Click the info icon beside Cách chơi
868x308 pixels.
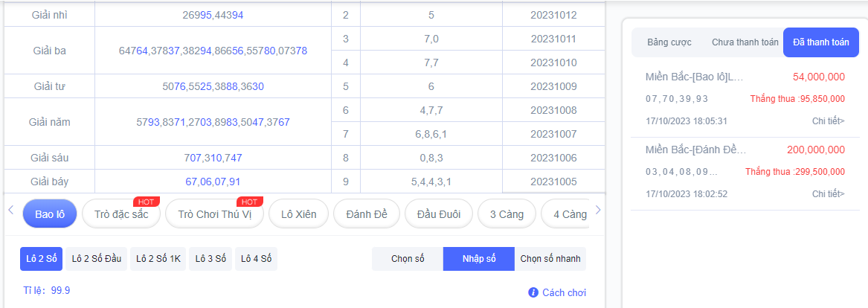click(x=533, y=292)
